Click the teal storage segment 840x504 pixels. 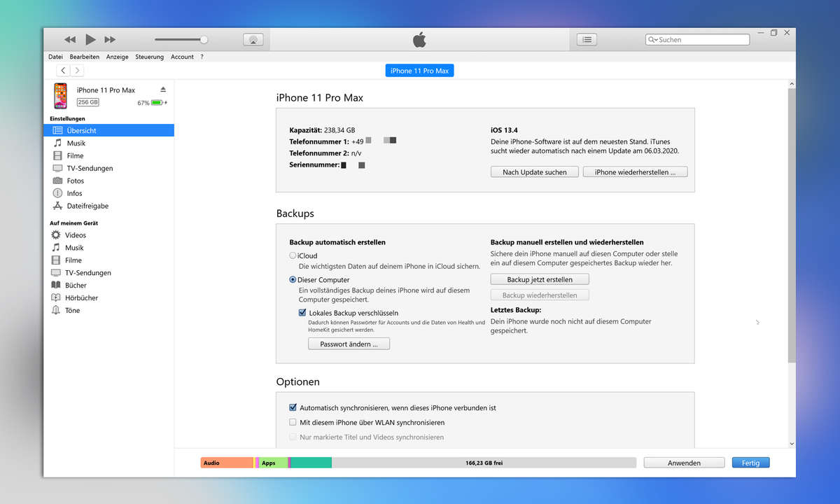(x=311, y=463)
